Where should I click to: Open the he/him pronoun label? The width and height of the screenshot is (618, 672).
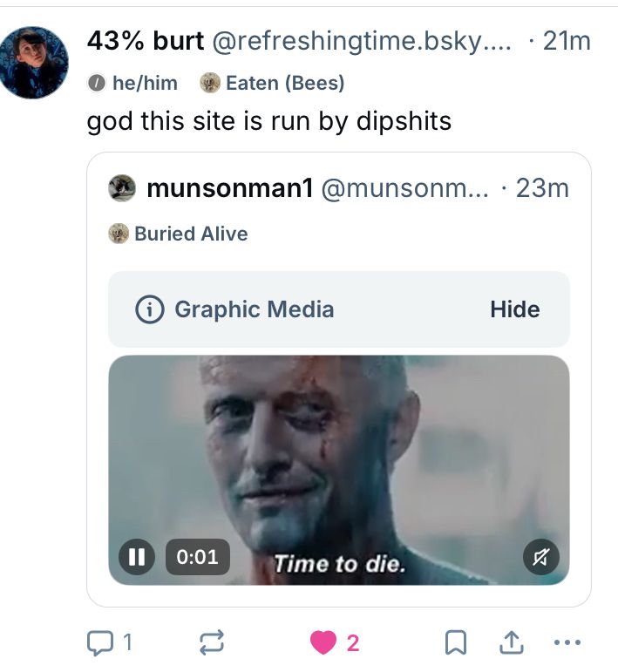(134, 83)
